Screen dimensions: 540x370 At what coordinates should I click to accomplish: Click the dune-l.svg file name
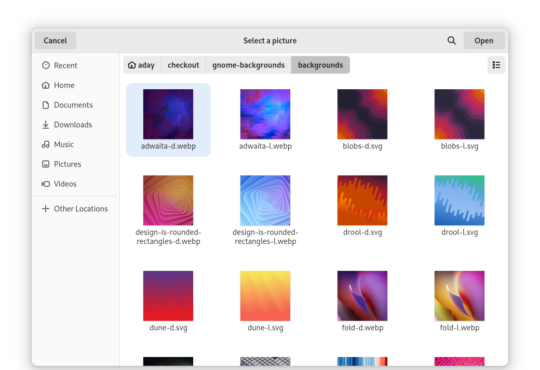tap(265, 328)
